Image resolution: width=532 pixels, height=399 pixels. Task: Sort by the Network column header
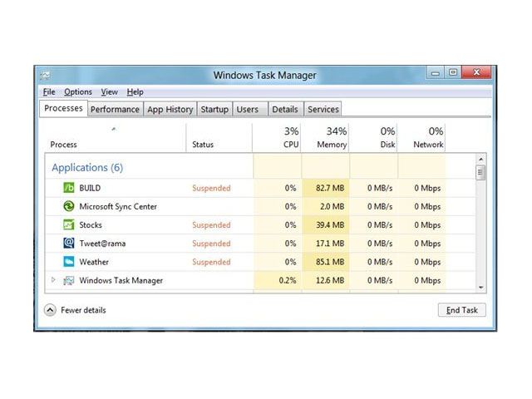(421, 138)
